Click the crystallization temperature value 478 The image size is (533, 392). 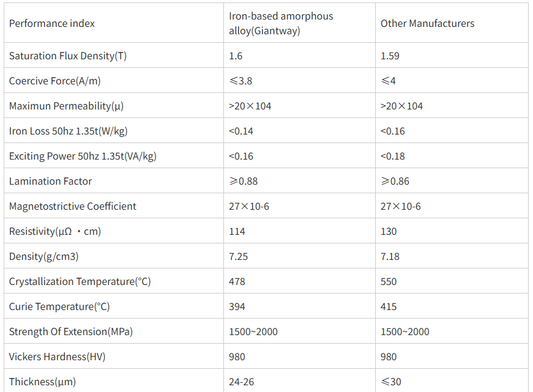pos(237,281)
